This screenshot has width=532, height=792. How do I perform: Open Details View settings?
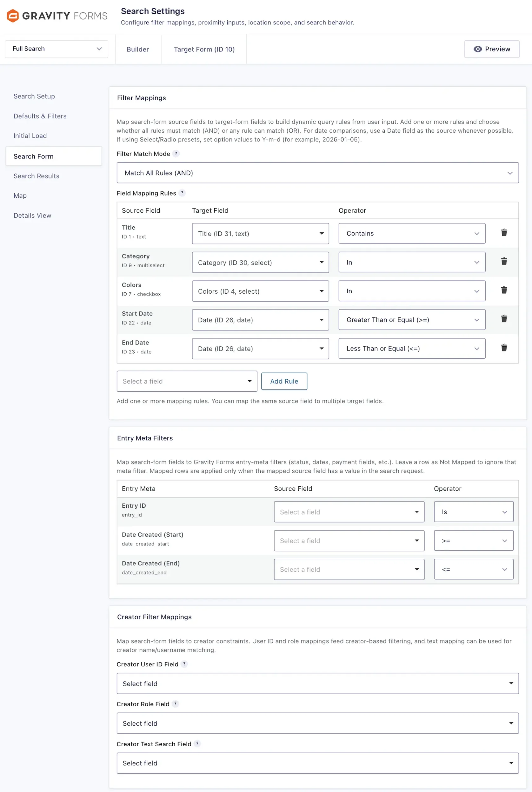pyautogui.click(x=32, y=215)
